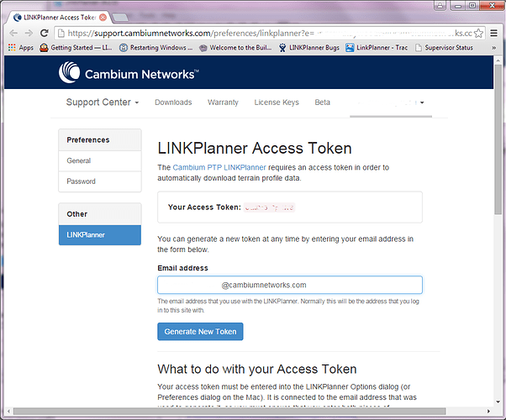Bookmark the page with the star icon

click(x=478, y=34)
